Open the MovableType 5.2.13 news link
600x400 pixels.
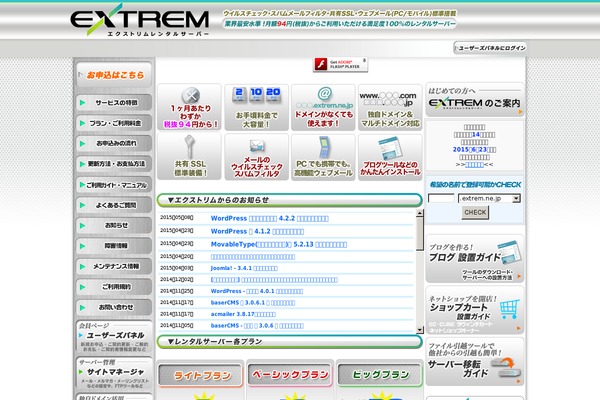[279, 244]
